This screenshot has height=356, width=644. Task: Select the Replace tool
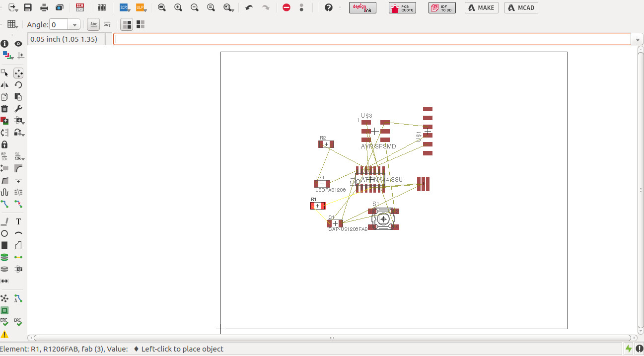(x=4, y=133)
